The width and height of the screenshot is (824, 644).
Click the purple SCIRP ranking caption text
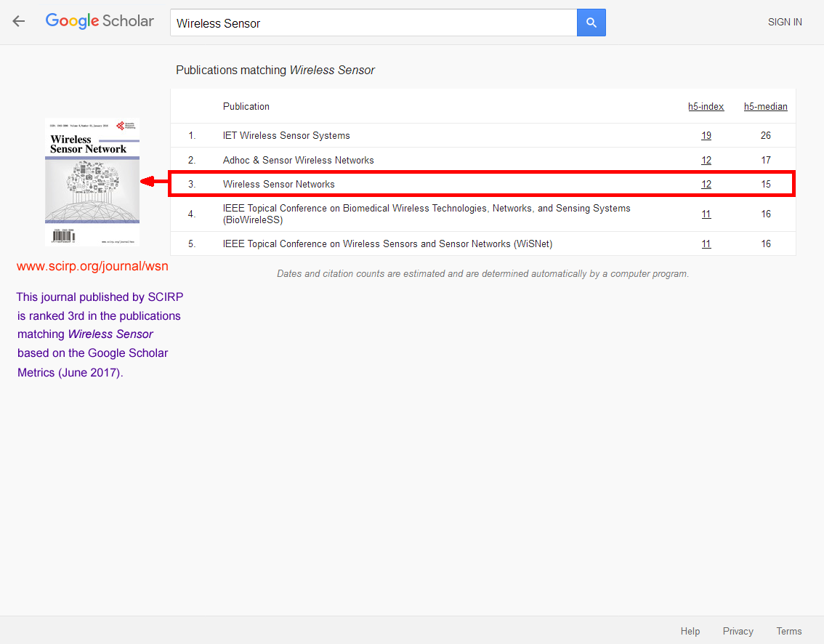coord(100,334)
